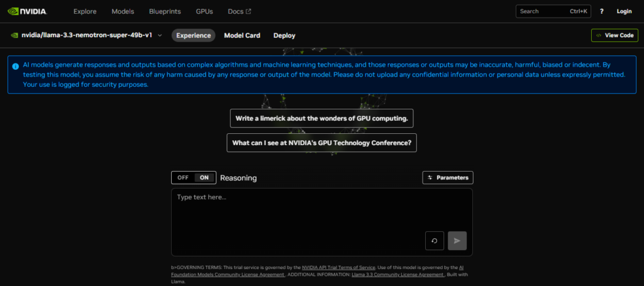
Task: Click the info icon in the blue notice
Action: pyautogui.click(x=15, y=66)
